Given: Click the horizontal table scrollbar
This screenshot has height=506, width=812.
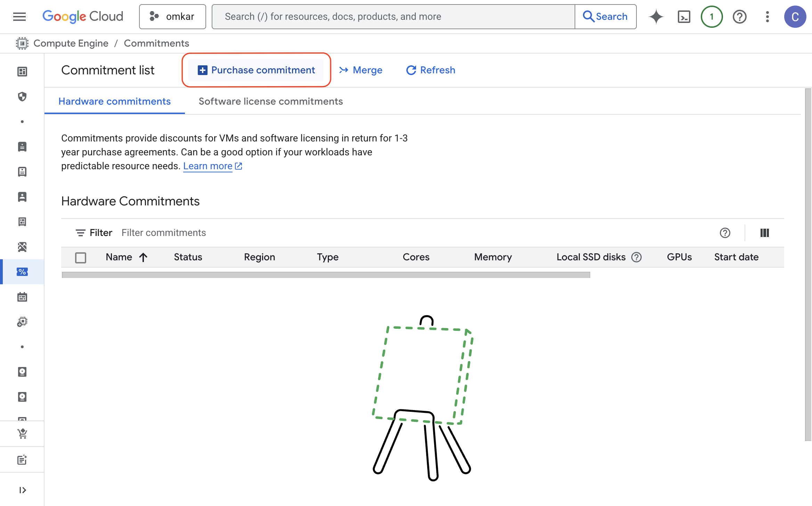Looking at the screenshot, I should 326,275.
